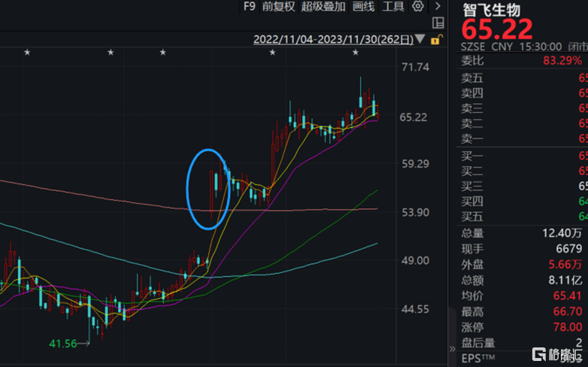Click the 现手 6679 value
The image size is (588, 367).
(x=569, y=249)
